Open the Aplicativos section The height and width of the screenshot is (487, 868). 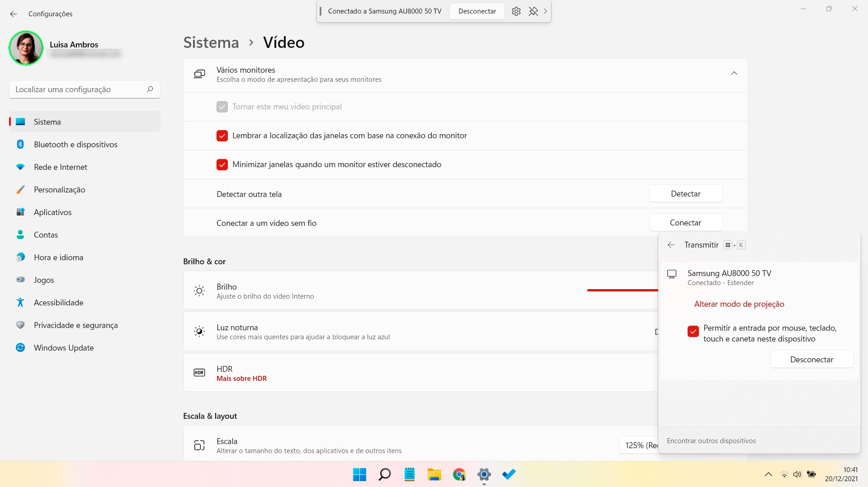pyautogui.click(x=53, y=212)
